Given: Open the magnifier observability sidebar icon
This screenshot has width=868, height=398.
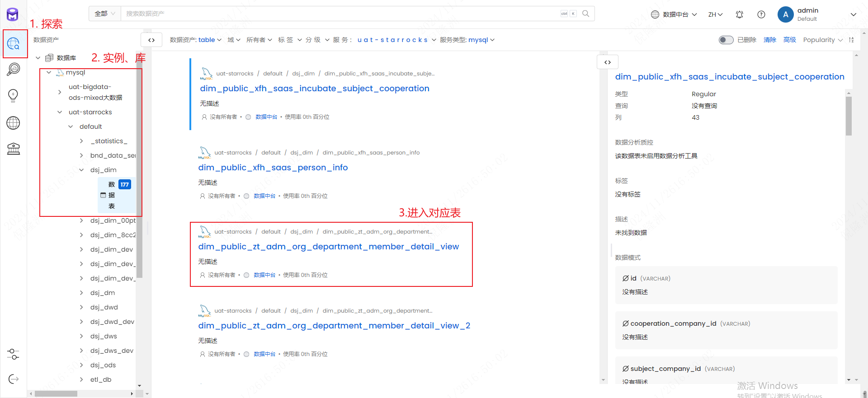Looking at the screenshot, I should 14,69.
